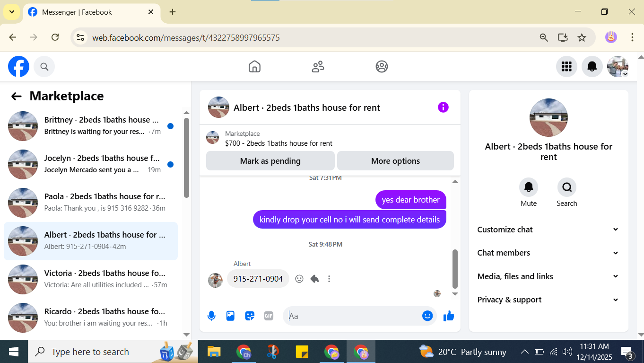This screenshot has height=363, width=644.
Task: Open Sticky Notes from the taskbar
Action: (x=302, y=352)
